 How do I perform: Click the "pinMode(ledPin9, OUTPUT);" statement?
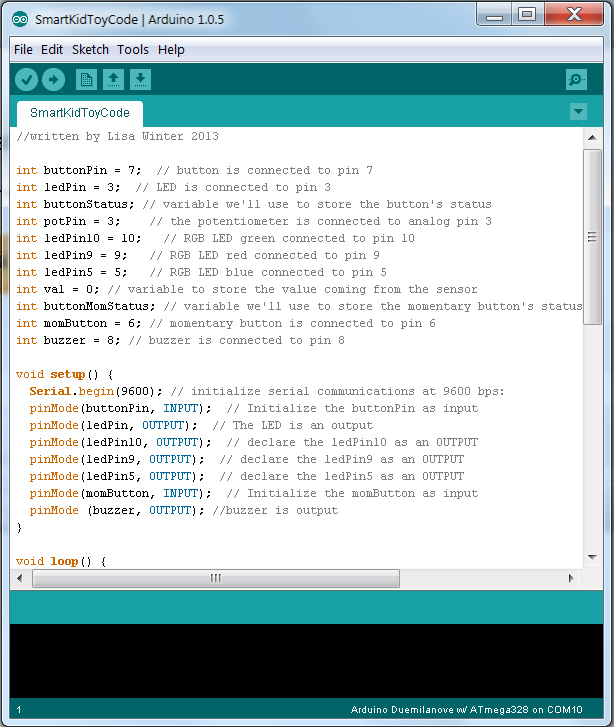pyautogui.click(x=117, y=459)
